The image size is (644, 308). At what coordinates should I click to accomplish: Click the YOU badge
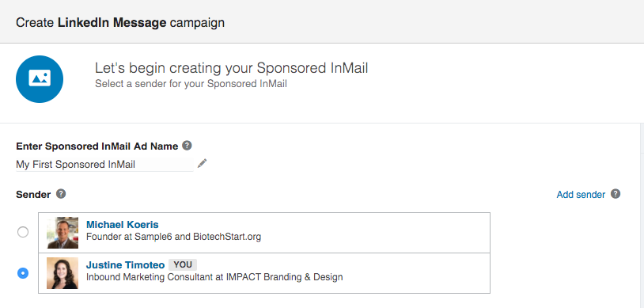183,264
